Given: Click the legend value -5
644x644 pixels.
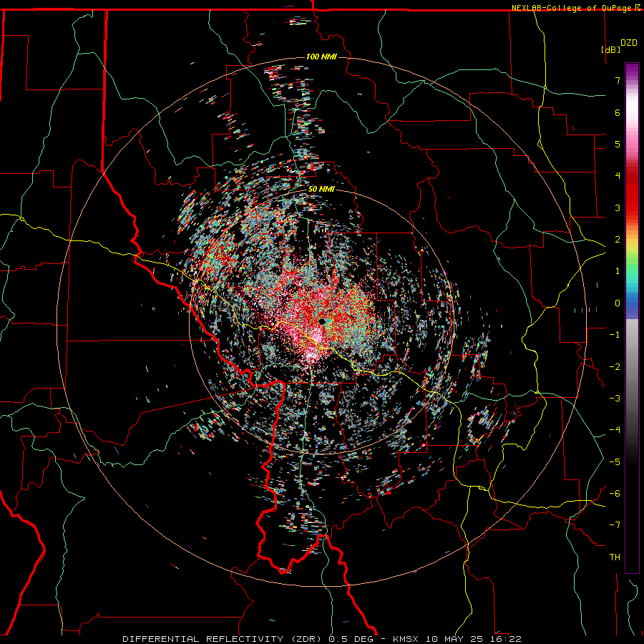Looking at the screenshot, I should 615,462.
